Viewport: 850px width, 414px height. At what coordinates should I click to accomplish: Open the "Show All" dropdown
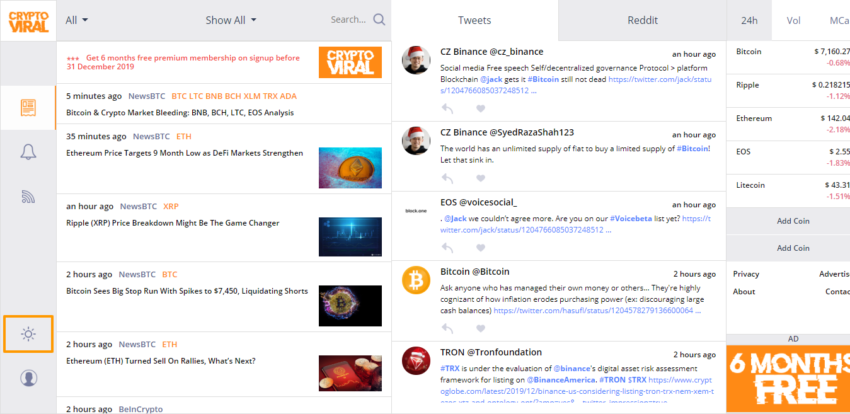(x=231, y=20)
